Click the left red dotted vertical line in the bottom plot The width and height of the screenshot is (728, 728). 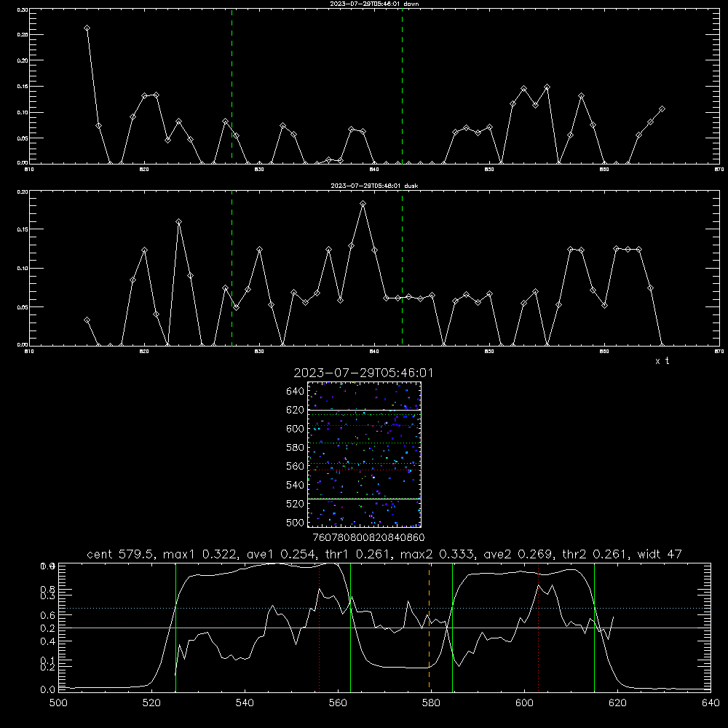(x=320, y=628)
